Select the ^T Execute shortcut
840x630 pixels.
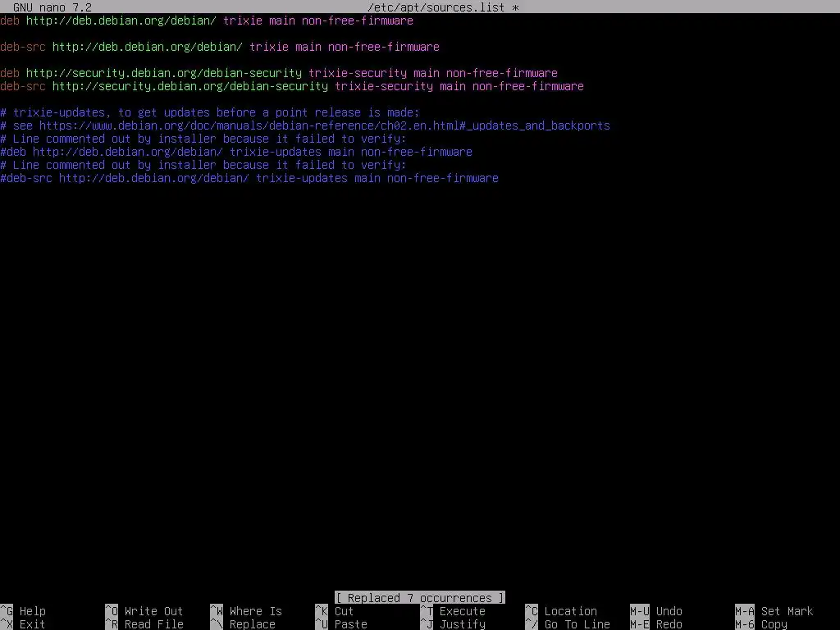(453, 611)
